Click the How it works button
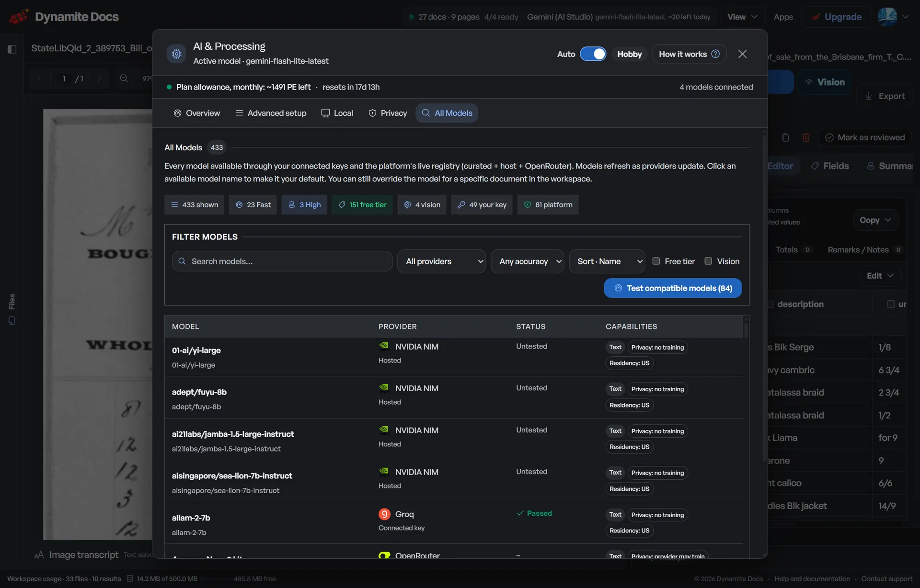Viewport: 920px width, 588px height. tap(689, 54)
